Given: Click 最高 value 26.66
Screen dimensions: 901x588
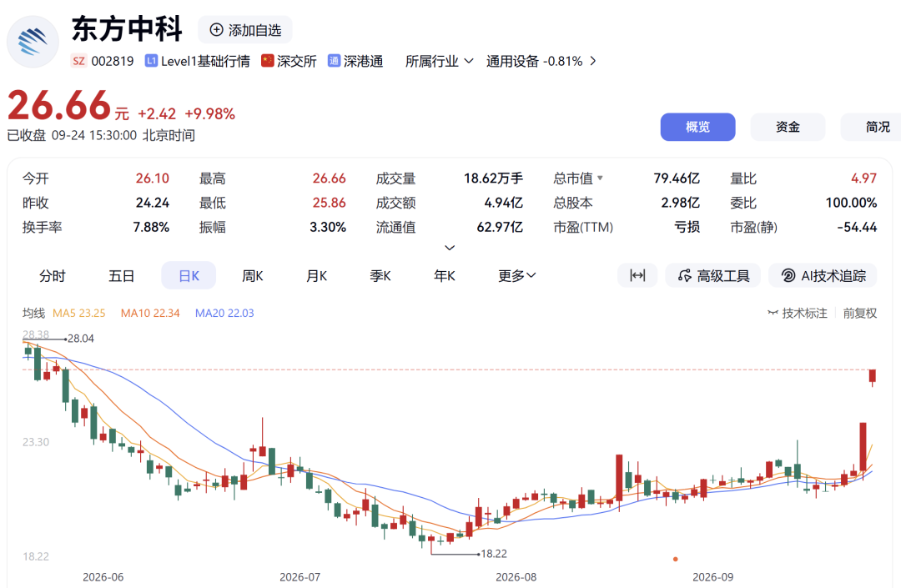Looking at the screenshot, I should pyautogui.click(x=330, y=178).
